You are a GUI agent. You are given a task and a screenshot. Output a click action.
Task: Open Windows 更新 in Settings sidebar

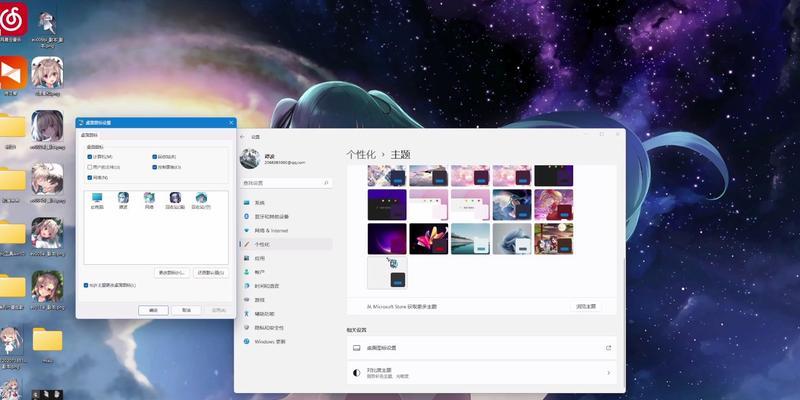tap(286, 341)
